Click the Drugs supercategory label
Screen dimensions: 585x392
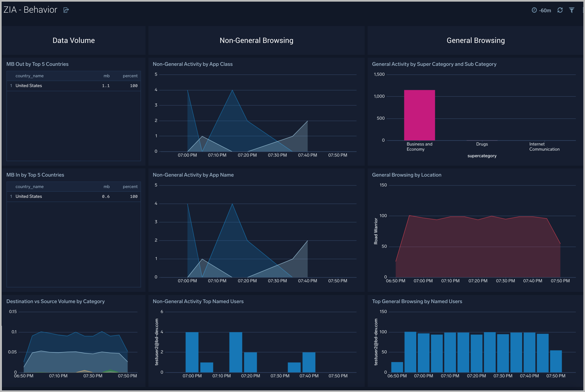(x=482, y=144)
